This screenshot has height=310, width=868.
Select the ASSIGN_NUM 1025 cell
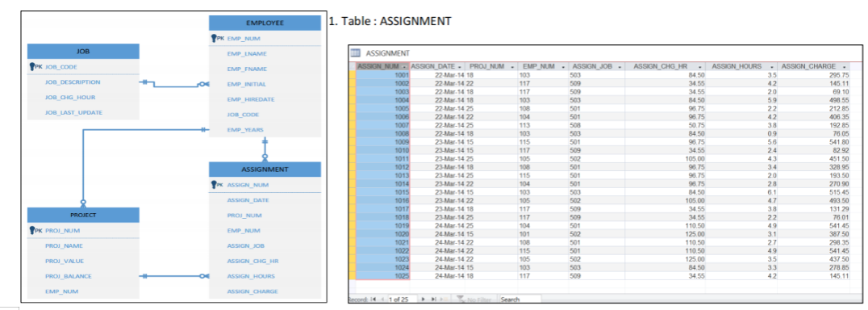coord(383,275)
